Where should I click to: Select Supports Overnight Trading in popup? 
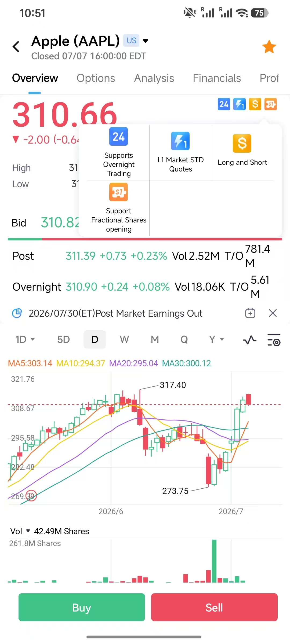(x=119, y=152)
